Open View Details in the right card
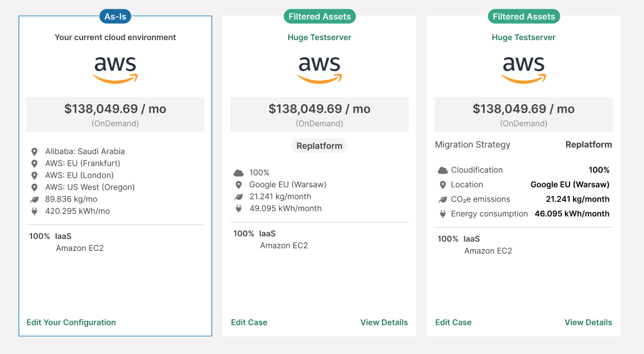The width and height of the screenshot is (644, 354). [x=588, y=322]
